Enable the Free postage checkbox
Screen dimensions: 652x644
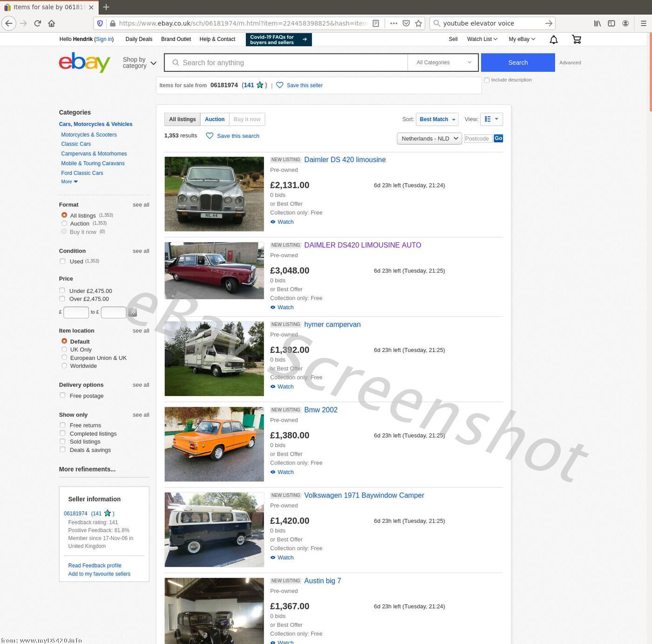pos(62,395)
